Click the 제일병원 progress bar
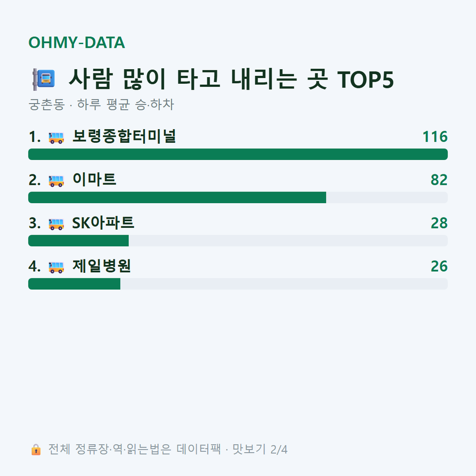Image resolution: width=476 pixels, height=476 pixels. click(238, 284)
